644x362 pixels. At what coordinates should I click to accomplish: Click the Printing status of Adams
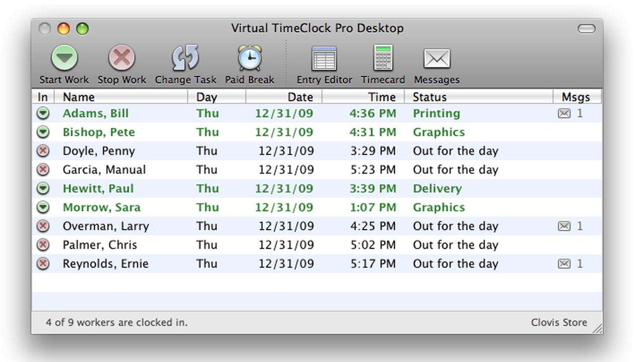pos(436,114)
